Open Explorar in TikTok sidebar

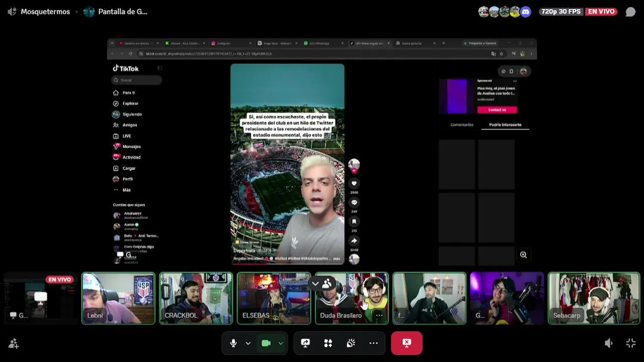[x=126, y=104]
